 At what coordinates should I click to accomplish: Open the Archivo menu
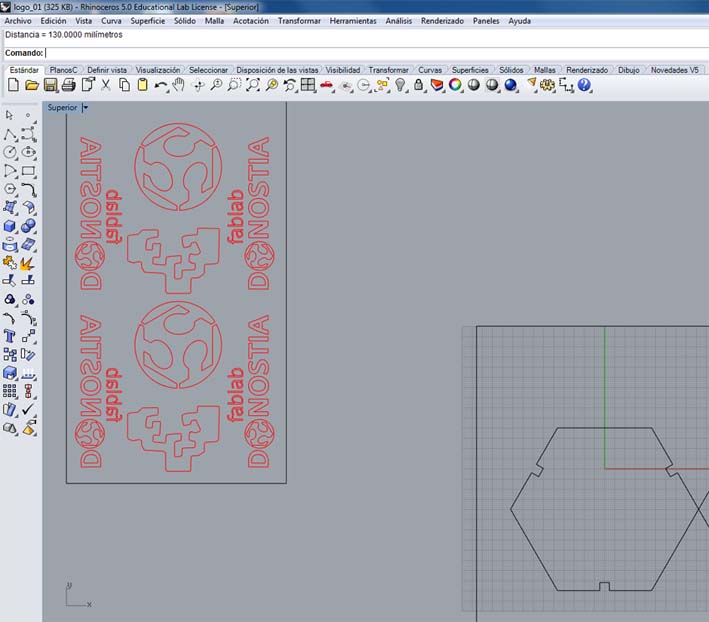point(18,21)
